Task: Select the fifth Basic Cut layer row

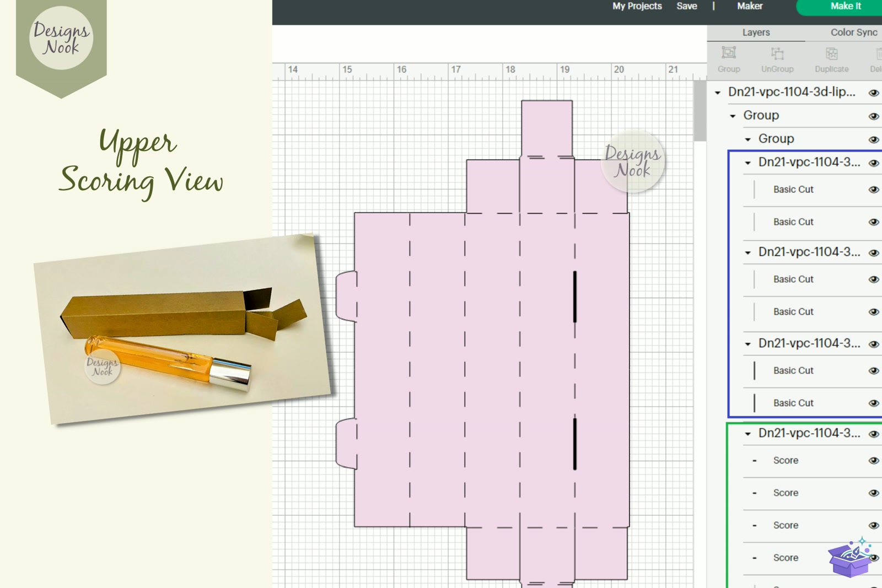Action: (813, 371)
